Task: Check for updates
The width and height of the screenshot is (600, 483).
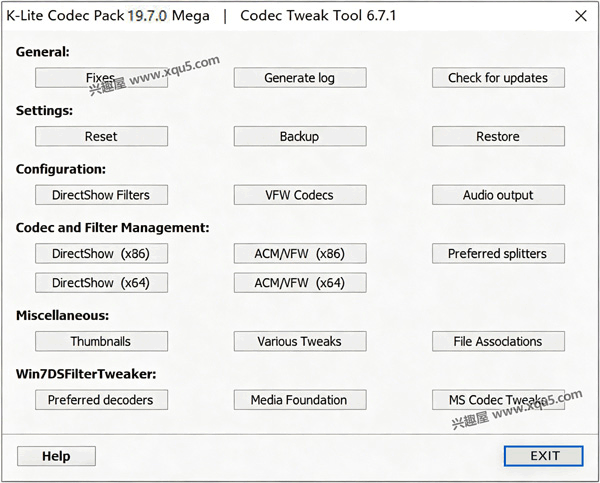Action: pyautogui.click(x=498, y=78)
